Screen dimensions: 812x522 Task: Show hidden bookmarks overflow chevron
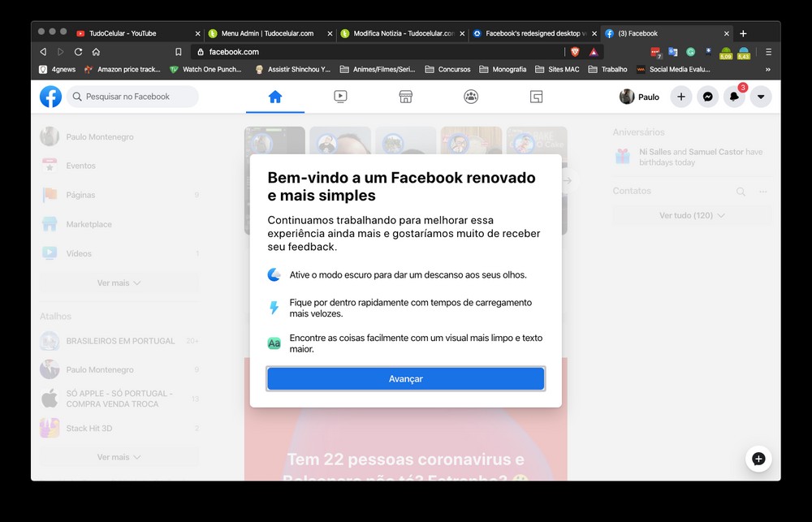click(x=768, y=69)
